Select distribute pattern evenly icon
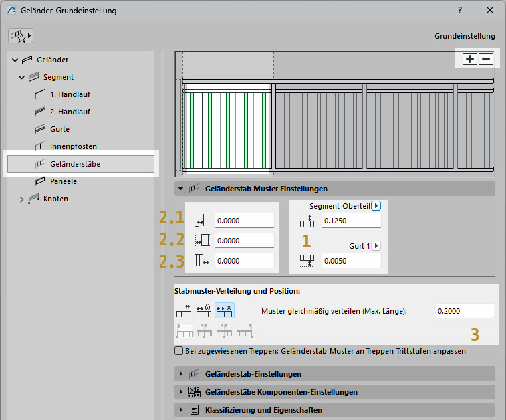Viewport: 506px width, 420px height. (x=224, y=311)
